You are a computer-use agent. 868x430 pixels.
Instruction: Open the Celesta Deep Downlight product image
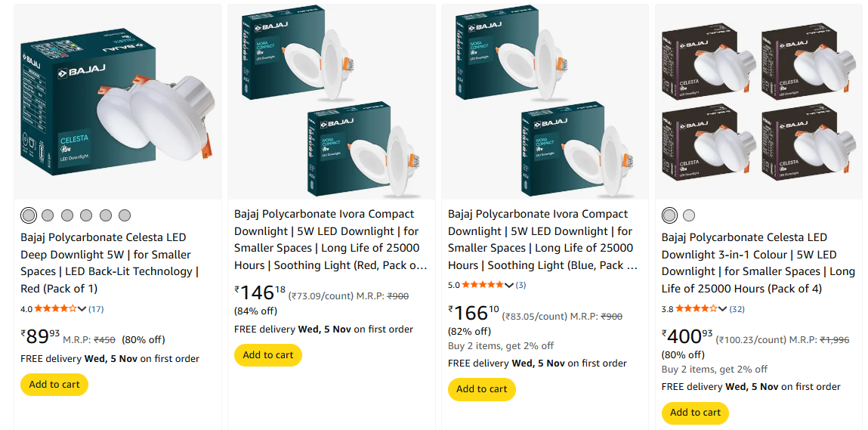[x=118, y=102]
